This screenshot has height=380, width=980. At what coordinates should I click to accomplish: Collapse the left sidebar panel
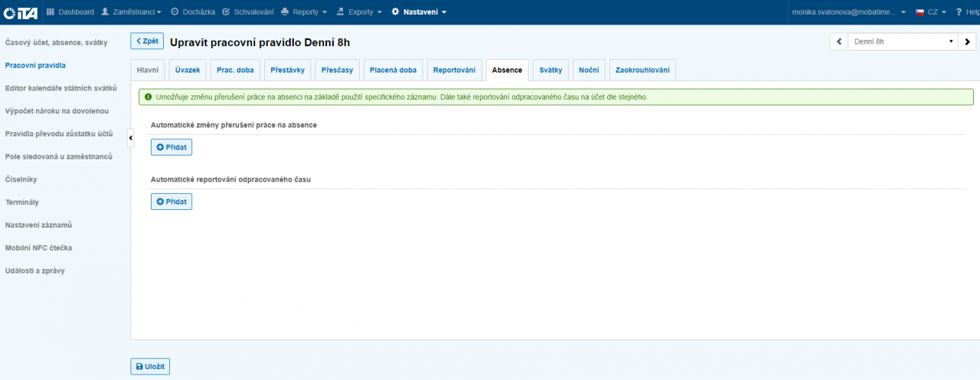click(x=129, y=136)
